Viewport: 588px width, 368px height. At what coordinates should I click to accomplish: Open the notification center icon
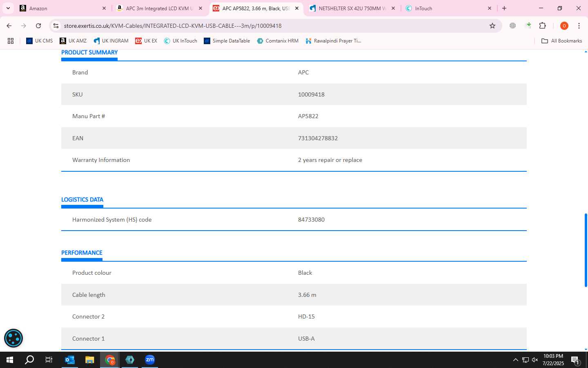tap(575, 360)
